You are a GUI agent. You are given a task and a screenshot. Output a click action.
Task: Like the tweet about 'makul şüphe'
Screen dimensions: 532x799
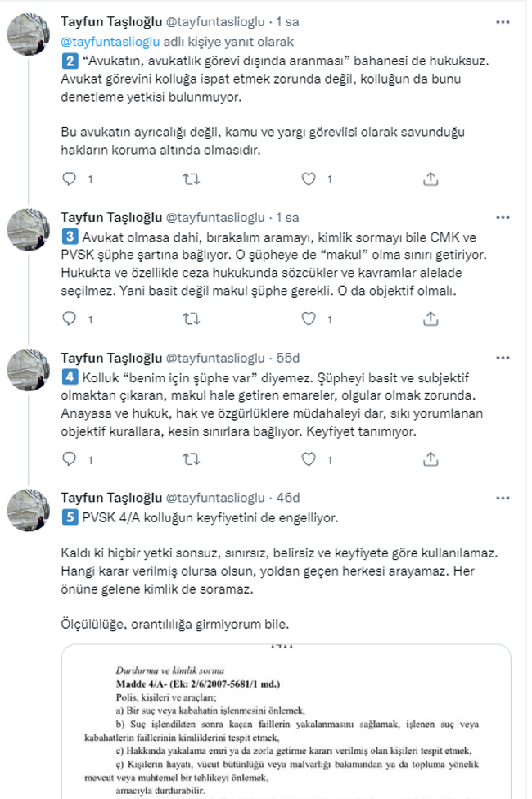(307, 318)
